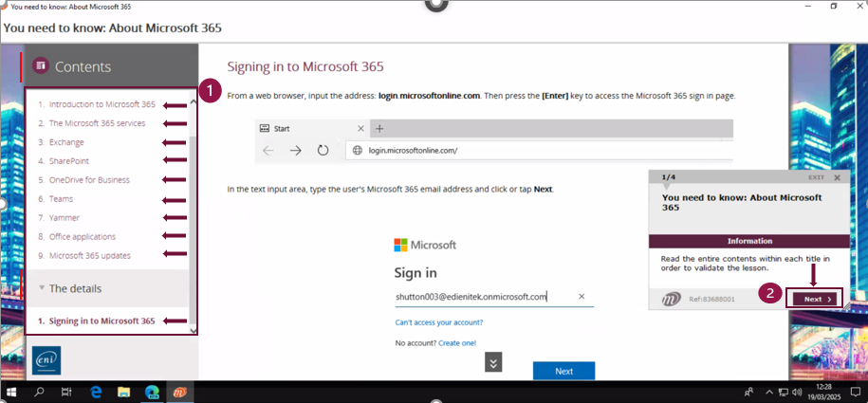Viewport: 868px width, 403px height.
Task: Select the Exchange contents item
Action: (x=66, y=141)
